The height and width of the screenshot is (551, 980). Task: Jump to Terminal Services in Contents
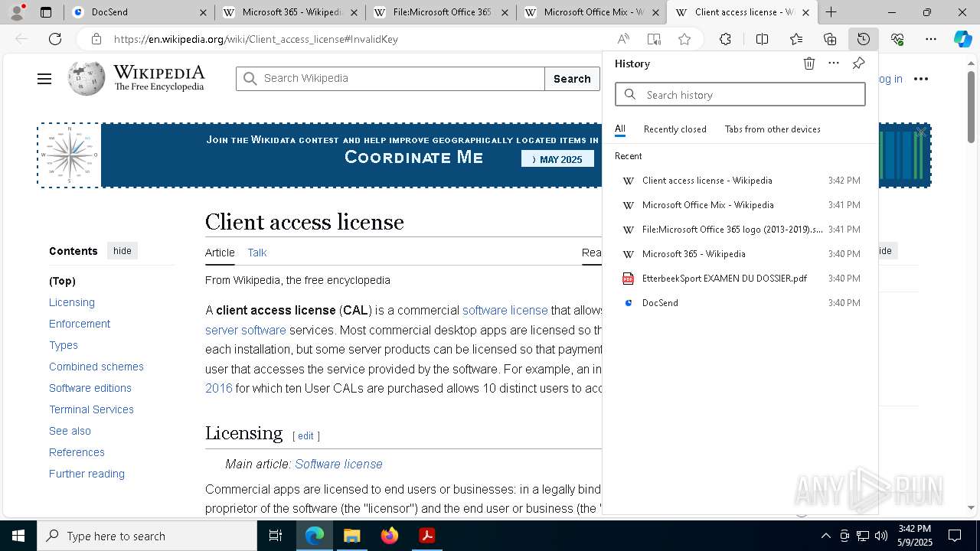(91, 409)
